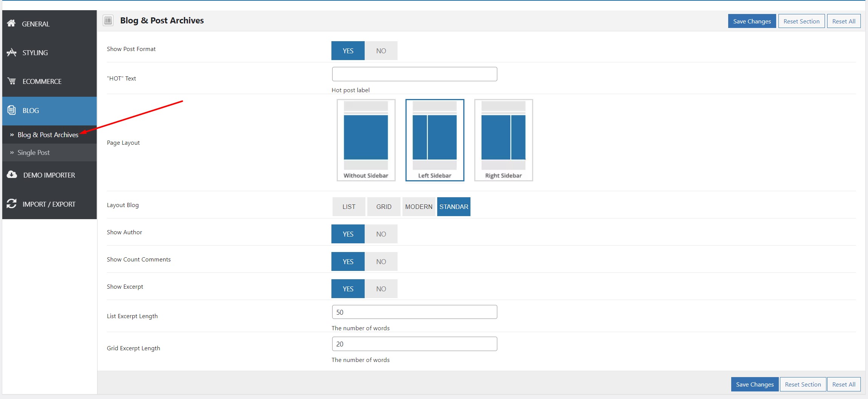Choose MODERN blog layout
868x399 pixels.
click(x=419, y=207)
